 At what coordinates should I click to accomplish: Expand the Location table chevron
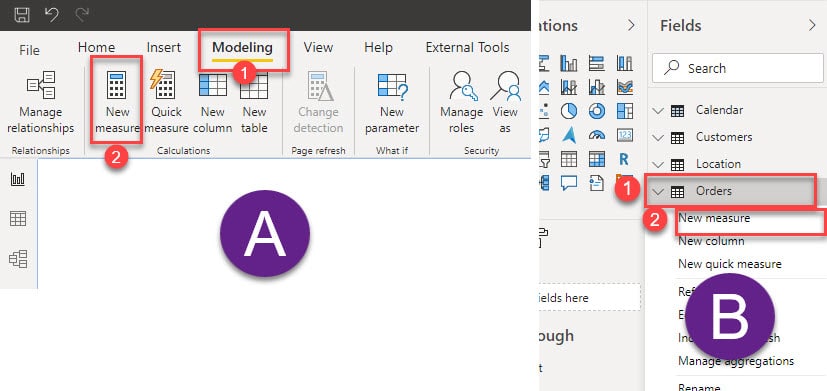657,164
